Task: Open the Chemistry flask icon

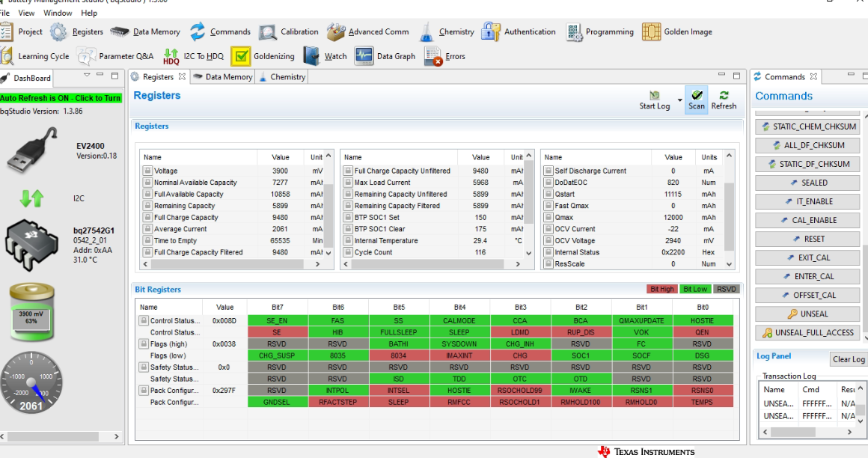Action: coord(427,32)
